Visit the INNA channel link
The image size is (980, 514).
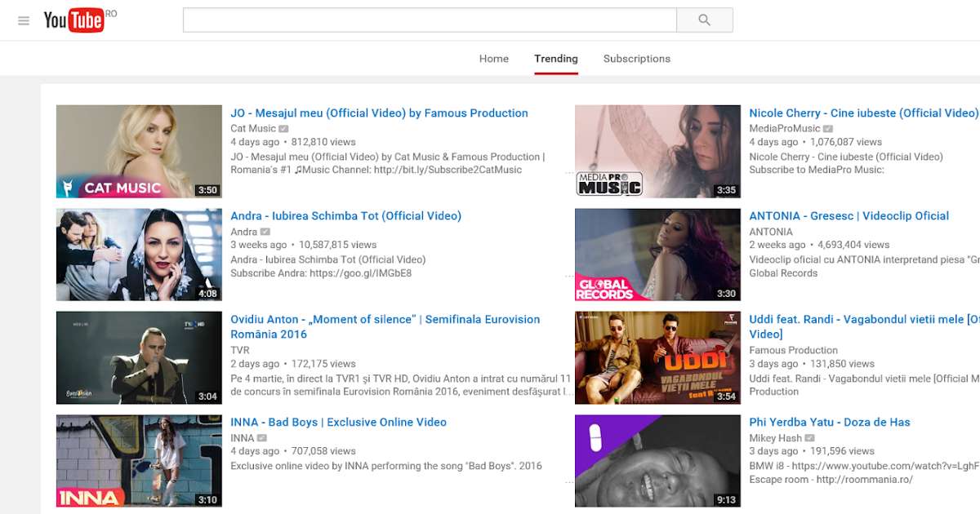coord(243,438)
